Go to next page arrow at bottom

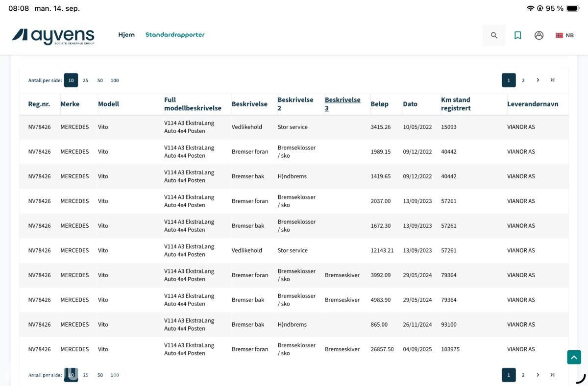click(538, 375)
